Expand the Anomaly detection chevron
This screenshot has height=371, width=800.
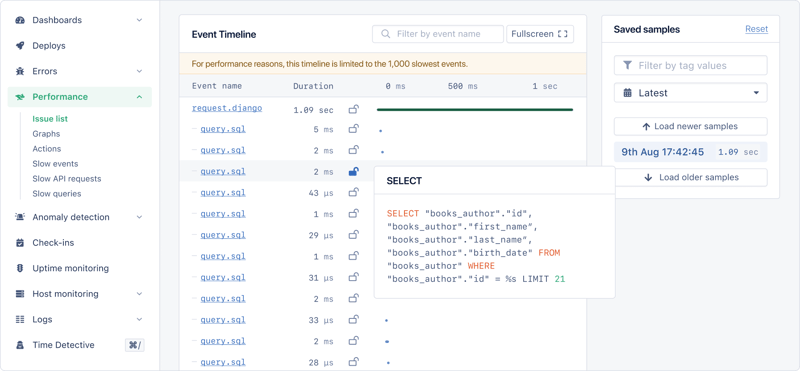[x=139, y=217]
